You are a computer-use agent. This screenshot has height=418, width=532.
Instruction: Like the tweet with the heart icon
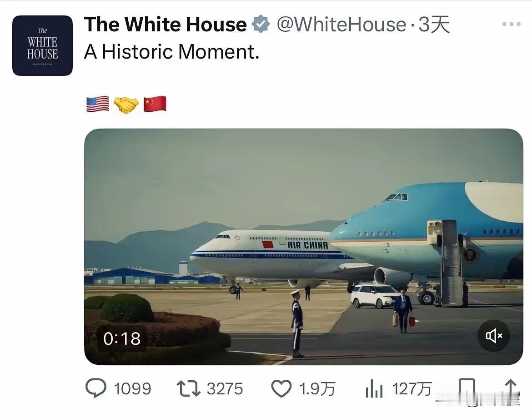point(282,388)
